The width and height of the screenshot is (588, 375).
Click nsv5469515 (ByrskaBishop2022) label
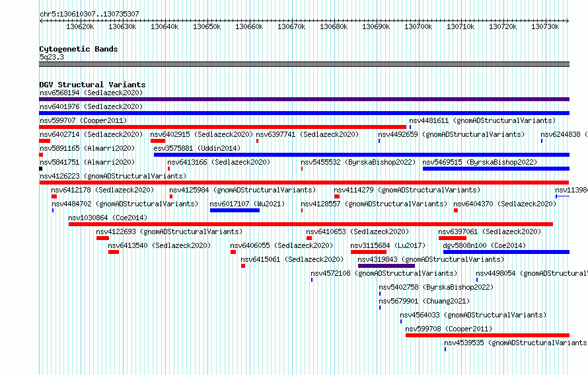point(480,162)
